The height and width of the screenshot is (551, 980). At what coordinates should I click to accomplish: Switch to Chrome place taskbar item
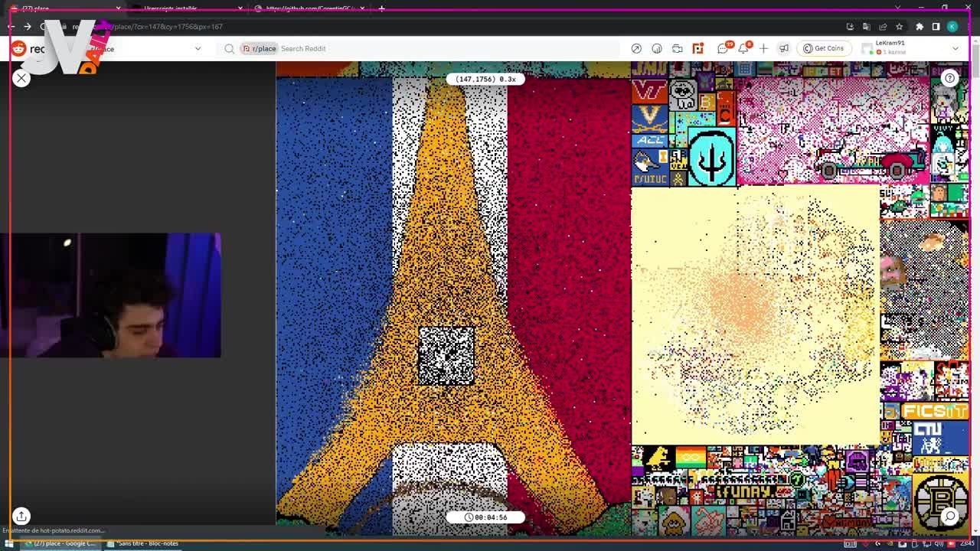coord(61,543)
